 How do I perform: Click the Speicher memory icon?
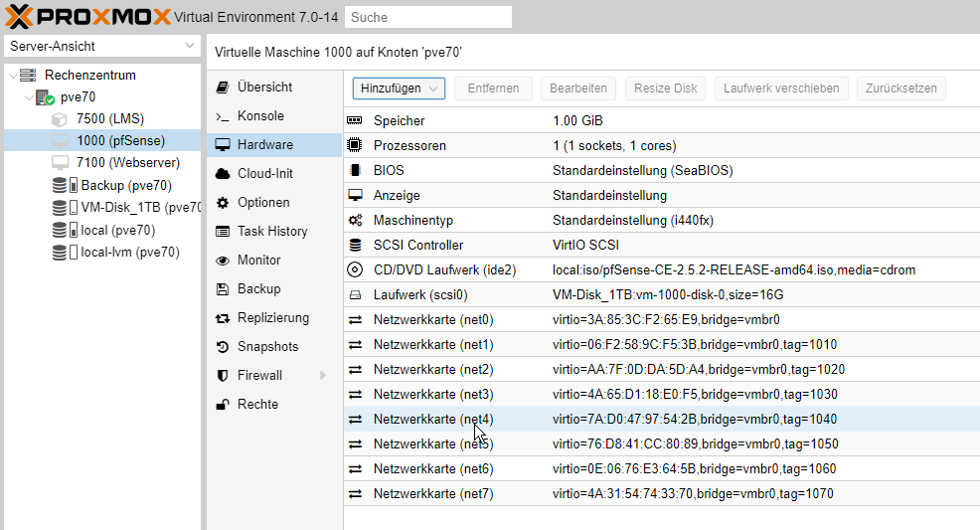pyautogui.click(x=355, y=120)
